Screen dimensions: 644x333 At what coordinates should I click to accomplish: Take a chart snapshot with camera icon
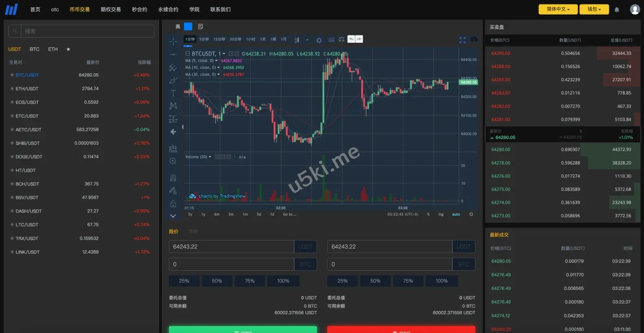474,40
